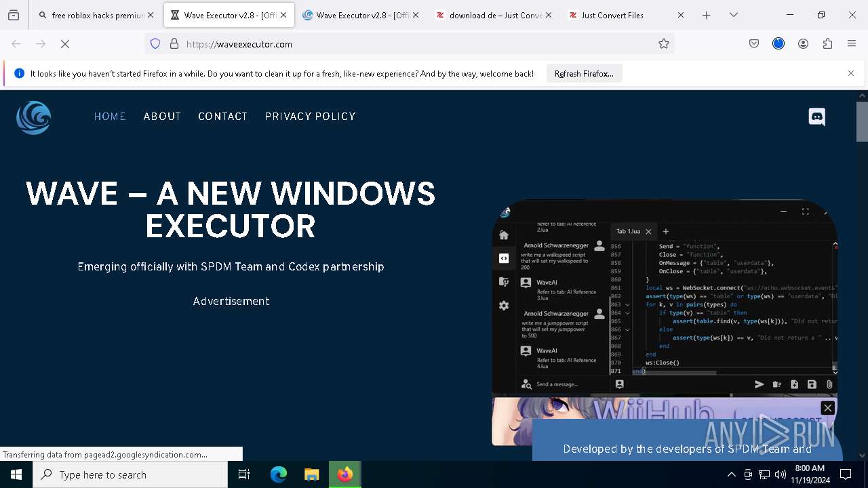The height and width of the screenshot is (488, 868).
Task: Click the Wave swirl logo
Action: 33,117
